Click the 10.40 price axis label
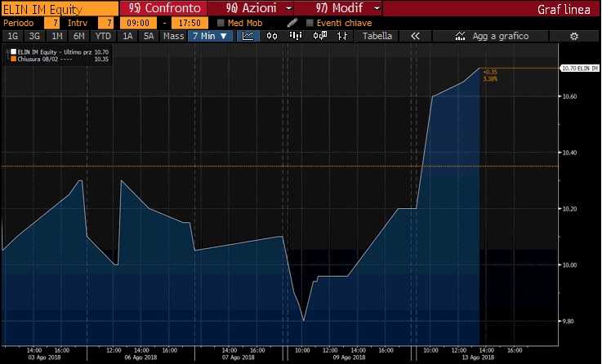 tap(569, 153)
